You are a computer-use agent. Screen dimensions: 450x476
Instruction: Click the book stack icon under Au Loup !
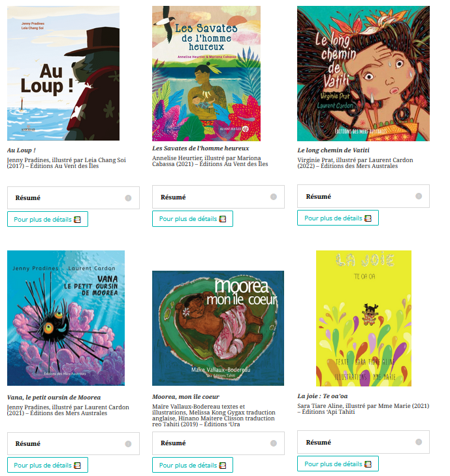[x=77, y=220]
